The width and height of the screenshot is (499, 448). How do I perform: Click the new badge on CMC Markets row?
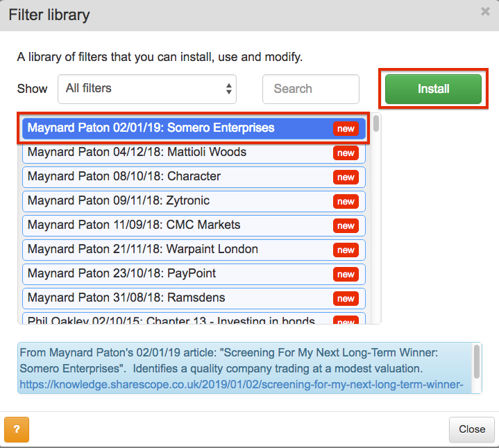click(x=346, y=226)
